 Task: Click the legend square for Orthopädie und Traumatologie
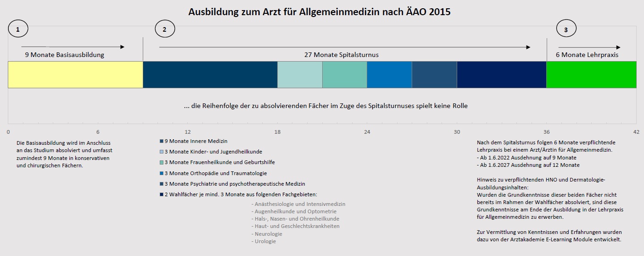[x=161, y=173]
